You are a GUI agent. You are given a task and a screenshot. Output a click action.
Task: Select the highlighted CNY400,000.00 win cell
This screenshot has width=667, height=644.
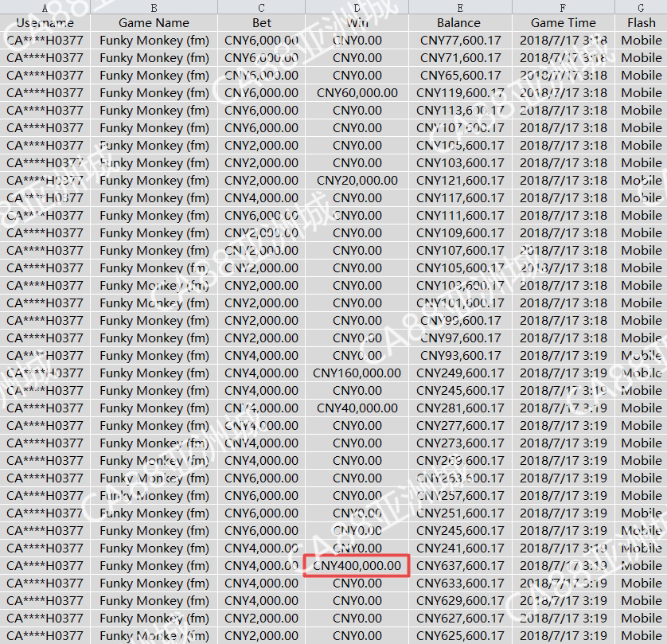click(357, 566)
